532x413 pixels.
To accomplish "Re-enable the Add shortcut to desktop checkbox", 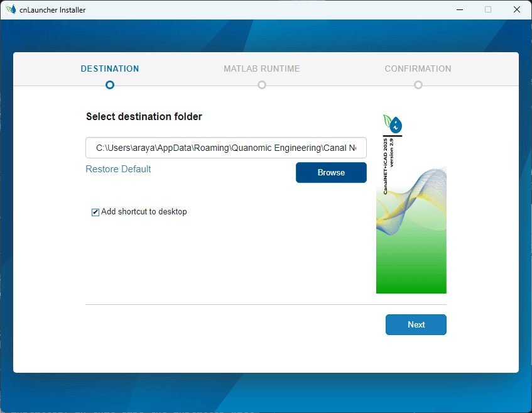I will [x=95, y=212].
